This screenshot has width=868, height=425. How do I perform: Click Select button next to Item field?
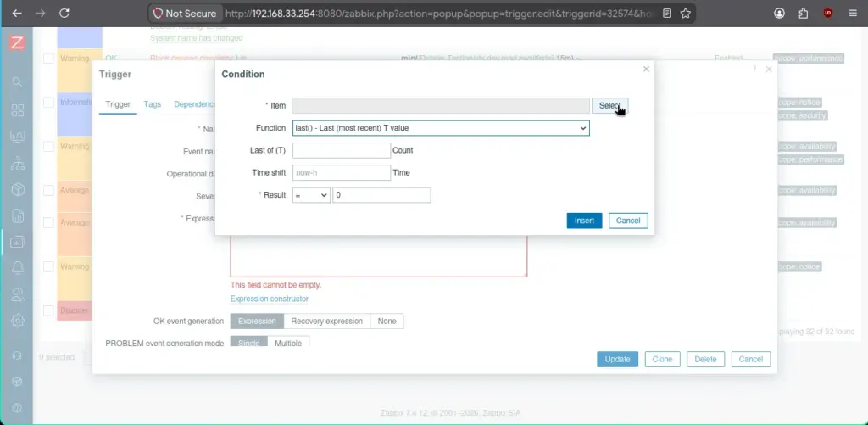(x=609, y=105)
